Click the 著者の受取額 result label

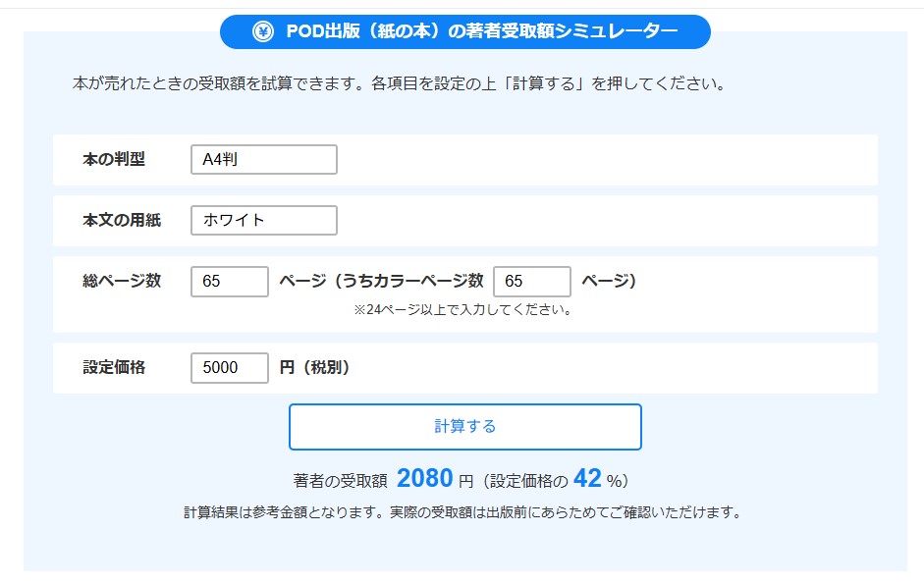click(x=341, y=481)
